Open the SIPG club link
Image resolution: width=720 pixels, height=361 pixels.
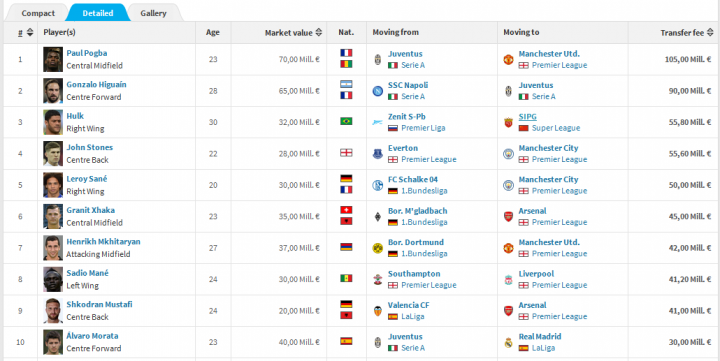tap(528, 117)
